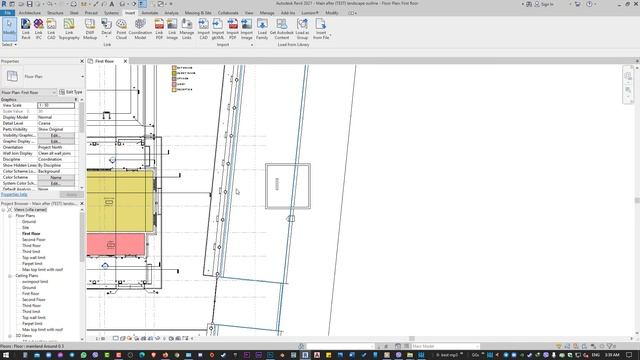This screenshot has width=640, height=360.
Task: Open the File menu tab
Action: [x=7, y=13]
